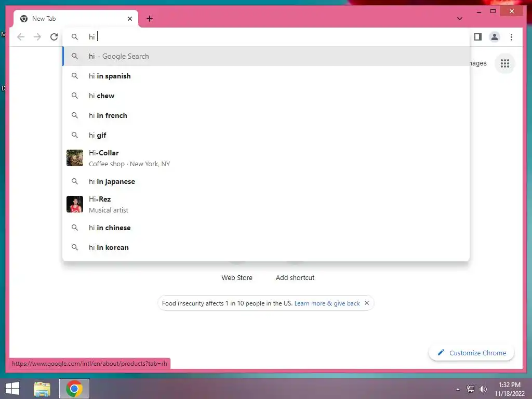Open File Explorer from the taskbar
This screenshot has height=399, width=532.
[42, 389]
